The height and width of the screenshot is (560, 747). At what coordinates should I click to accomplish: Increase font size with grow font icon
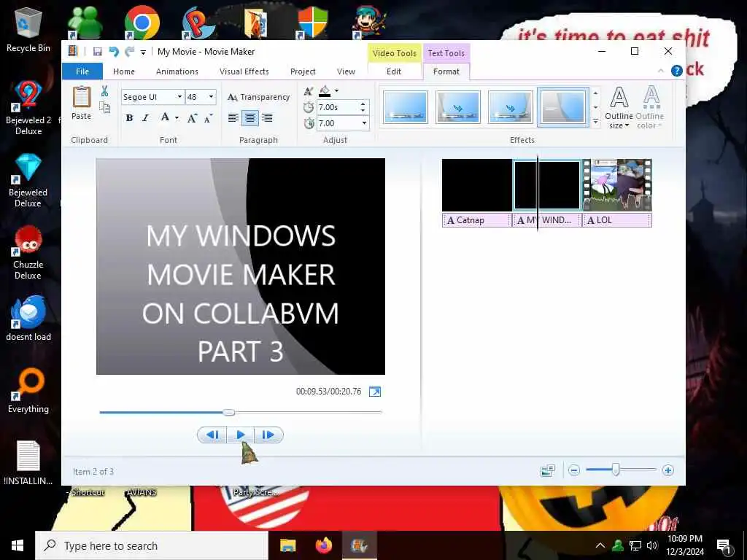(192, 118)
